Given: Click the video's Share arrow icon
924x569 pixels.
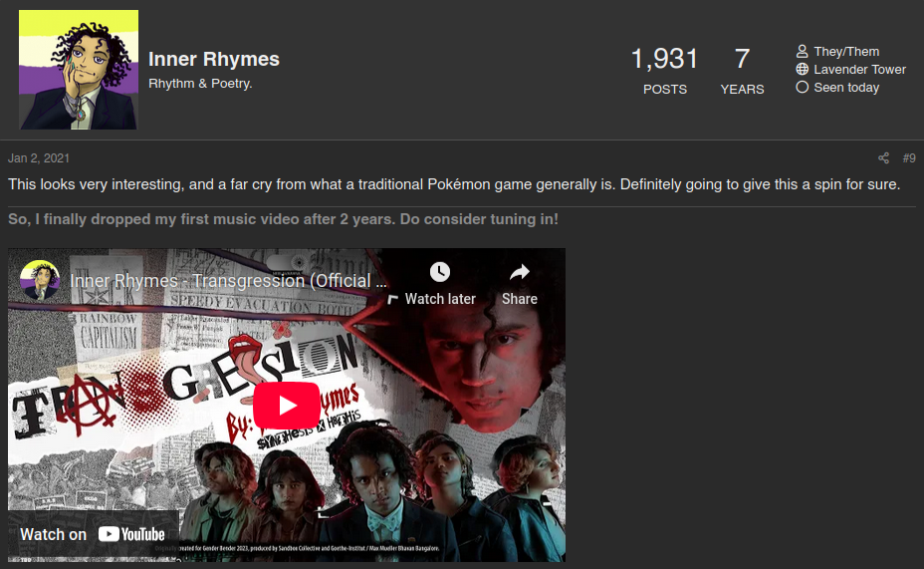Looking at the screenshot, I should (x=519, y=272).
